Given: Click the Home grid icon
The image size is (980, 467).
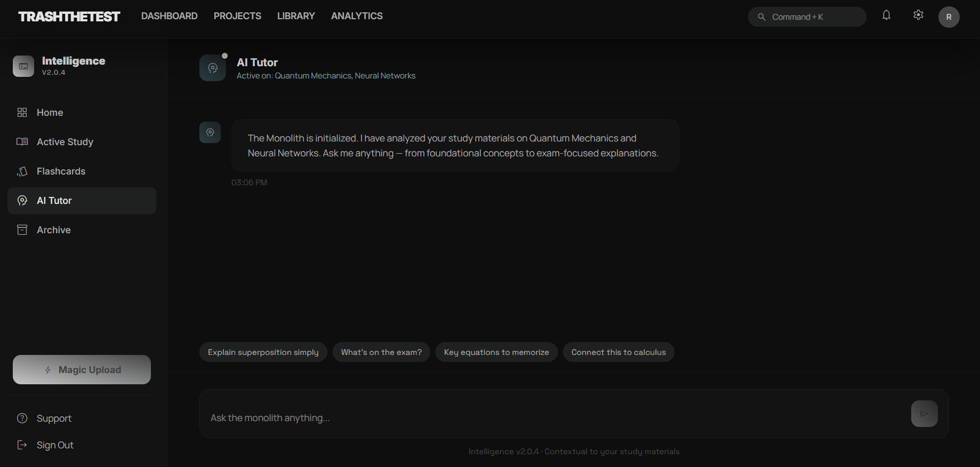Looking at the screenshot, I should click(22, 113).
